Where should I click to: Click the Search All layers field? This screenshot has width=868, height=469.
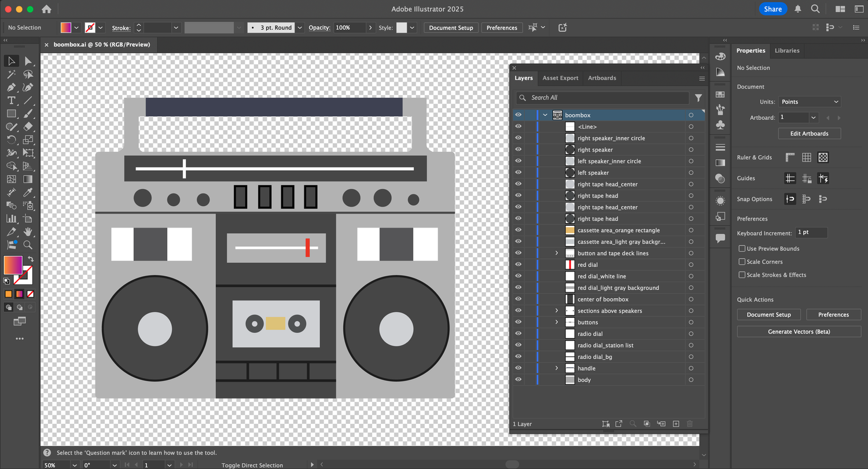point(602,98)
